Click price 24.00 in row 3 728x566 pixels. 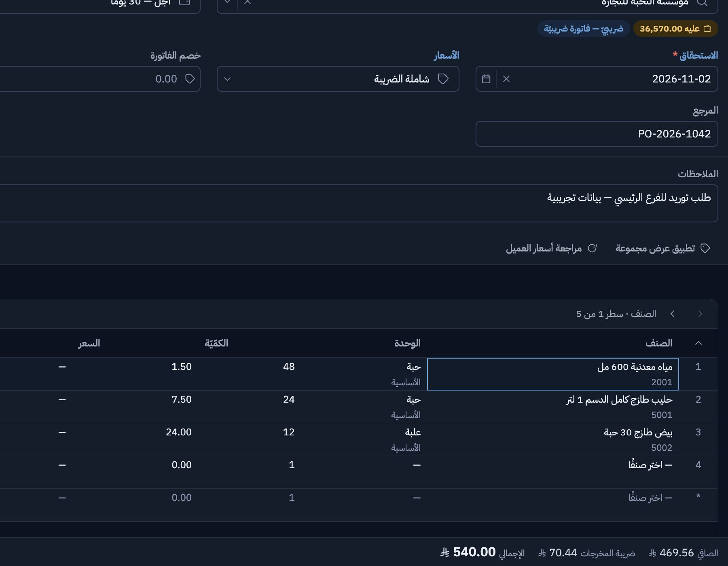179,432
